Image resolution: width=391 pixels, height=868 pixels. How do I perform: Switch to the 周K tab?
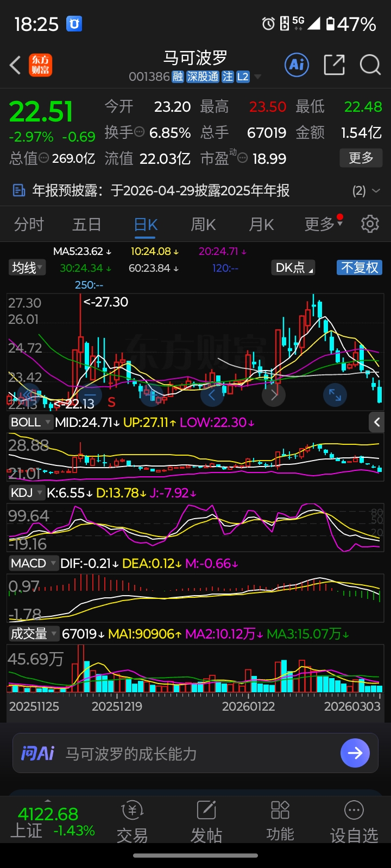click(203, 224)
